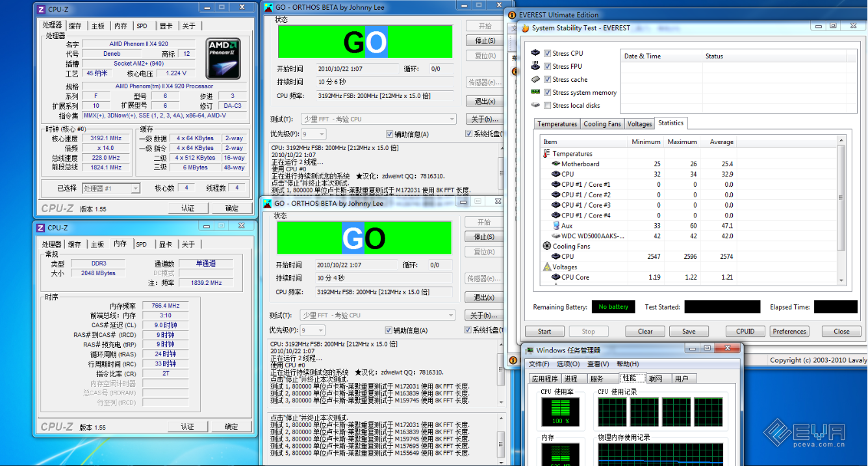Viewport: 868px width, 466px height.
Task: Click the icon of CPU #1 / Core #1
Action: click(555, 184)
